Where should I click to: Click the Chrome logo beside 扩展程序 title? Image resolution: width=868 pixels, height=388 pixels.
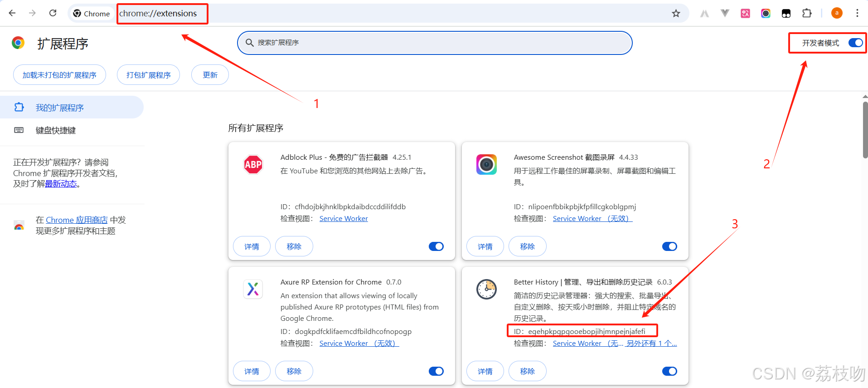[x=18, y=43]
